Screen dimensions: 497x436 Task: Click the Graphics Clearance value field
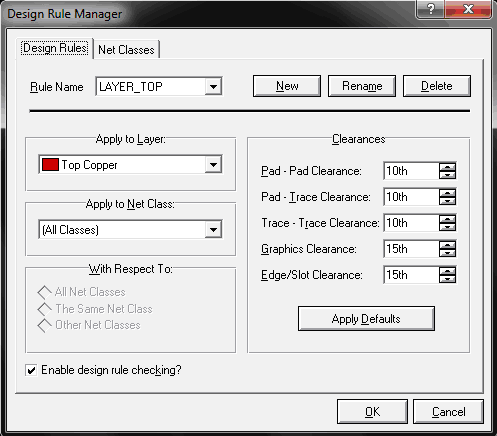point(411,249)
